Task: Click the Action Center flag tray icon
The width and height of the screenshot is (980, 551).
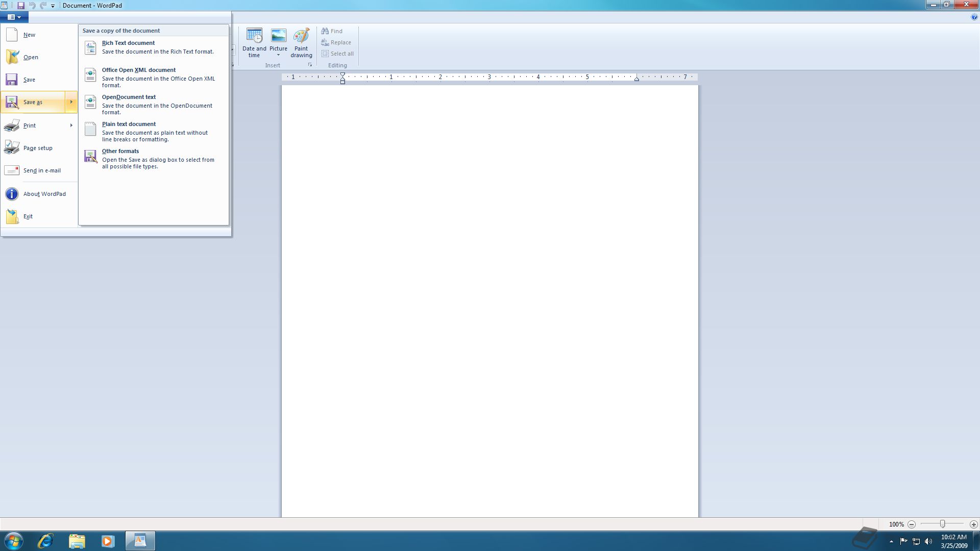Action: [903, 541]
